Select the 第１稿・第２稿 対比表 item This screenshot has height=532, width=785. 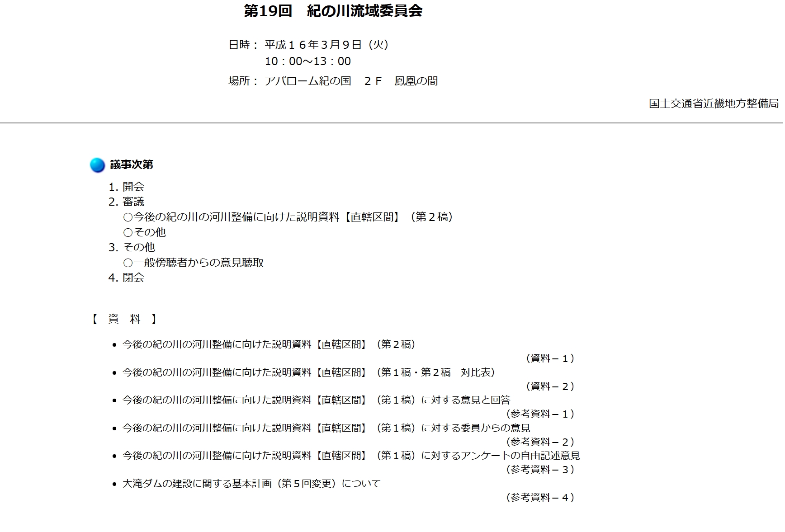(x=309, y=372)
